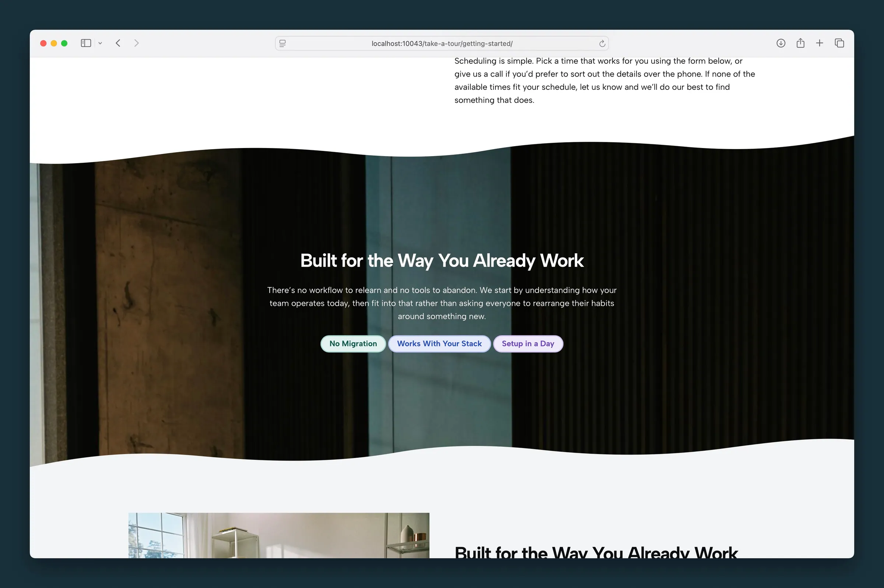Click the paragraph 'There's no workflow to relearn'
The image size is (884, 588).
(442, 303)
